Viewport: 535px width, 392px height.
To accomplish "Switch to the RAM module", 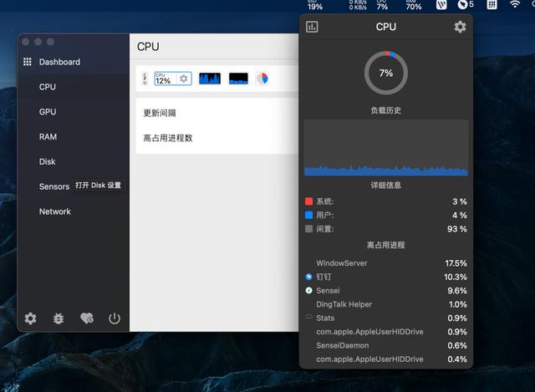I will coord(48,137).
